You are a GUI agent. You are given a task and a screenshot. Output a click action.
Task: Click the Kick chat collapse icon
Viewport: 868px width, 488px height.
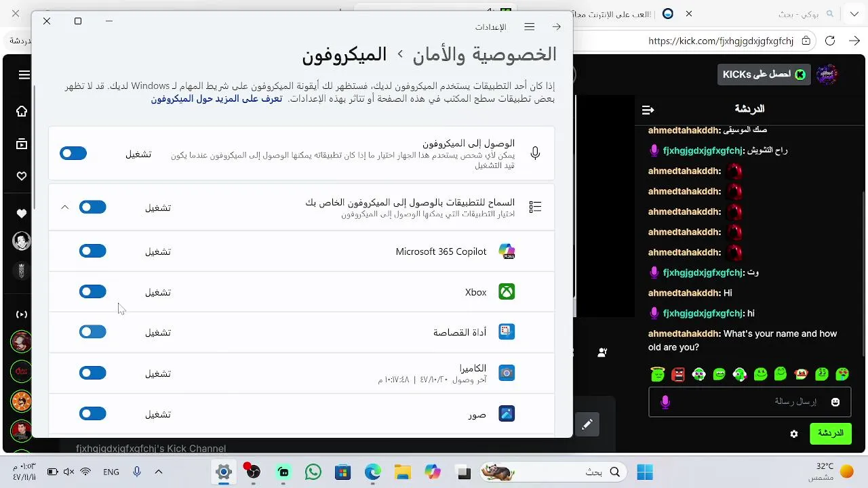648,110
